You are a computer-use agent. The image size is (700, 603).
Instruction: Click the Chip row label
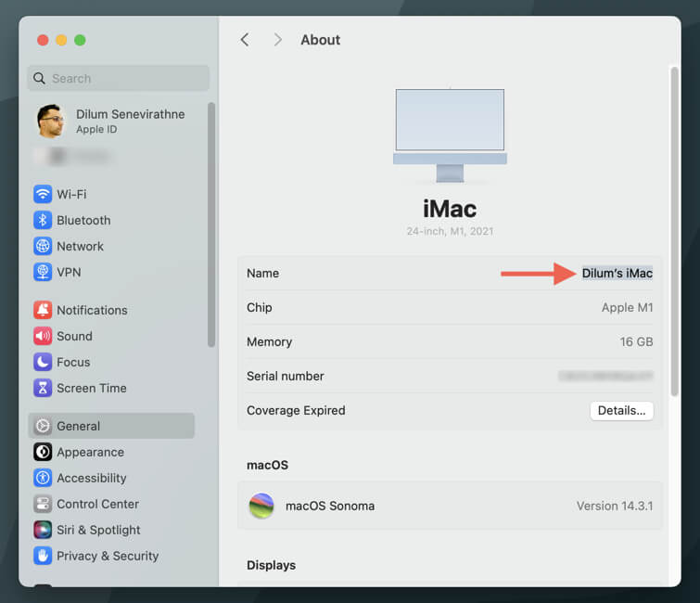[260, 307]
